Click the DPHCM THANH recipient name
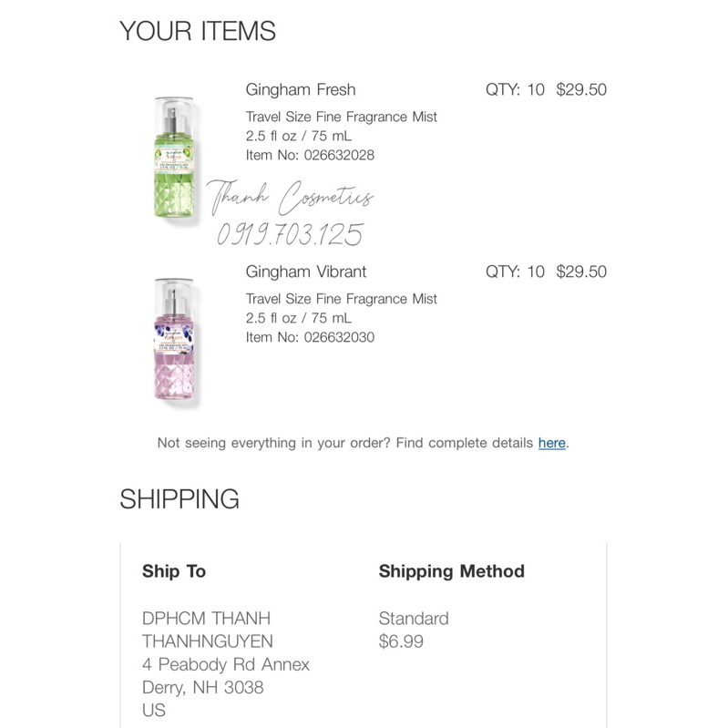 [x=206, y=619]
